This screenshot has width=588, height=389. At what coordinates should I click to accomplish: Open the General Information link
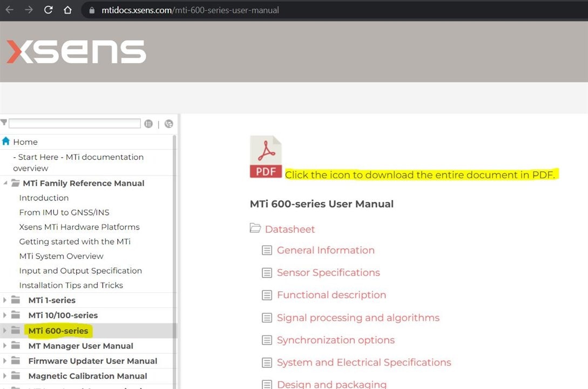[x=326, y=250]
